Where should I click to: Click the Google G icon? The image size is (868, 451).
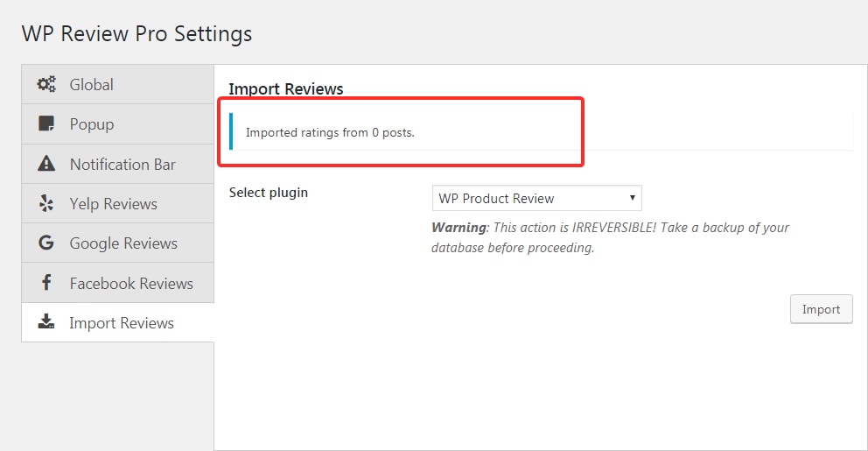(46, 243)
